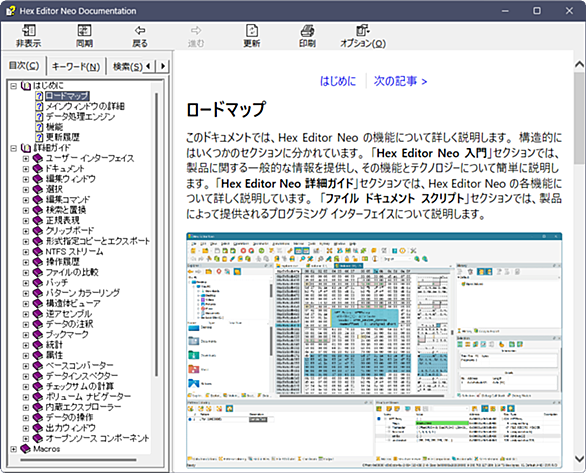Image resolution: width=586 pixels, height=473 pixels.
Task: Open the パターン カラーリング topic
Action: (83, 293)
